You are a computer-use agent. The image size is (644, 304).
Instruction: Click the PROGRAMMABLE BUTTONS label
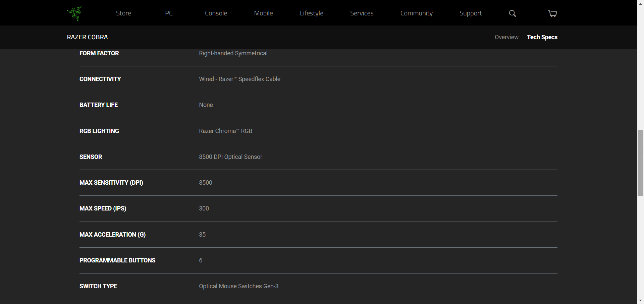click(117, 260)
